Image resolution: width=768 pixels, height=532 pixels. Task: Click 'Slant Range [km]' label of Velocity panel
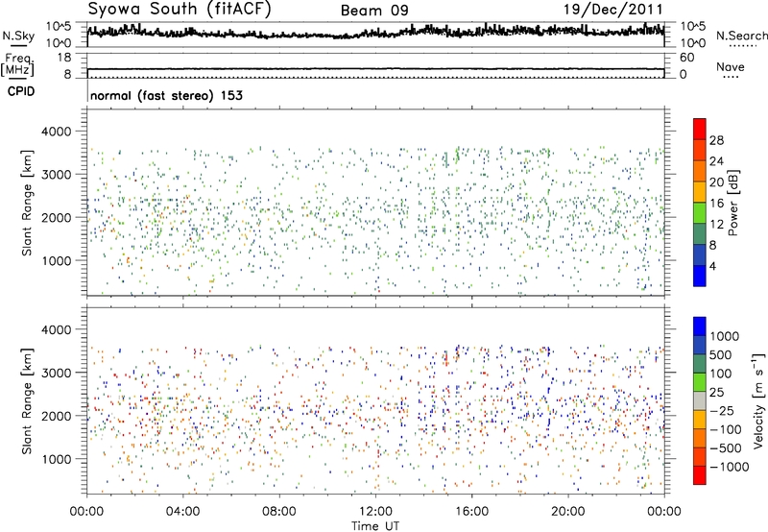pos(27,400)
